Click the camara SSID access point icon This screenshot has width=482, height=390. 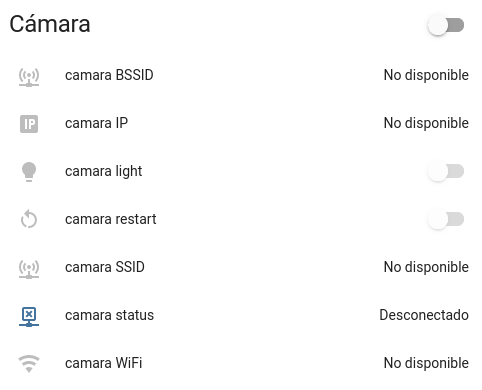click(29, 269)
